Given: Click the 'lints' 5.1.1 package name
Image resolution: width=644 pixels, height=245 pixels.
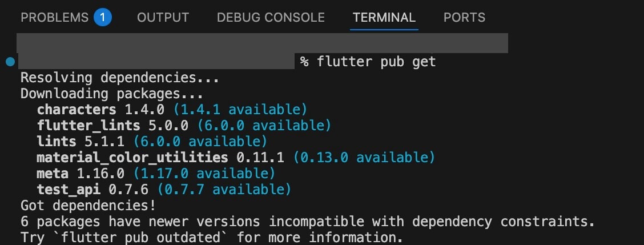Looking at the screenshot, I should 57,141.
